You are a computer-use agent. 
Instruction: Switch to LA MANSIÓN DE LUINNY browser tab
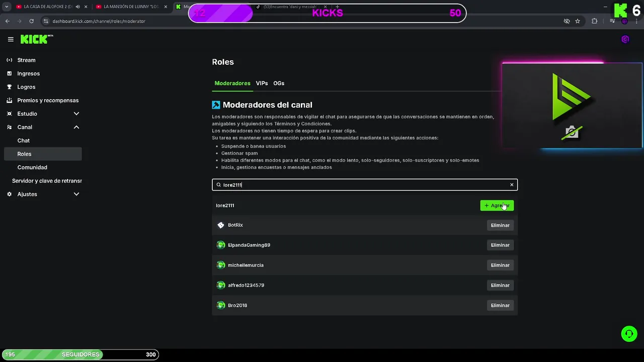[131, 7]
